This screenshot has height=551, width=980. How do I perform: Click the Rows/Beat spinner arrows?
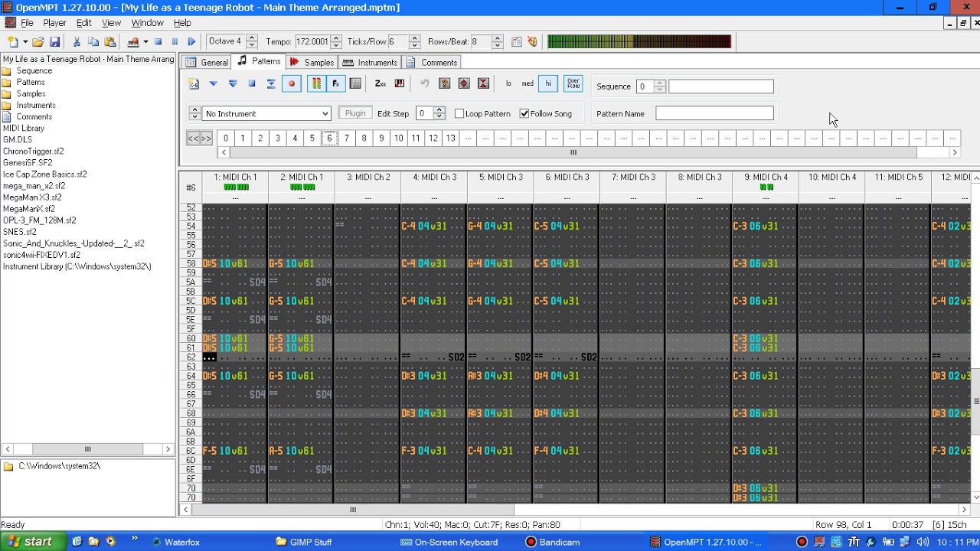pos(497,41)
